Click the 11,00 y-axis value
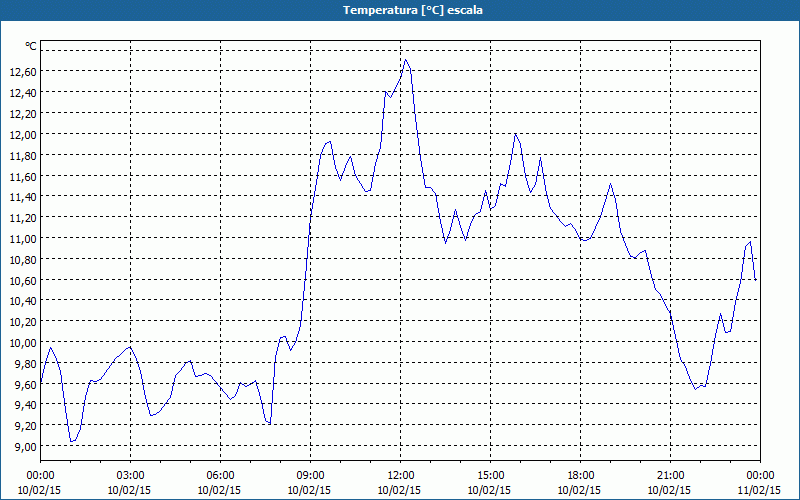800x500 pixels. pos(23,238)
